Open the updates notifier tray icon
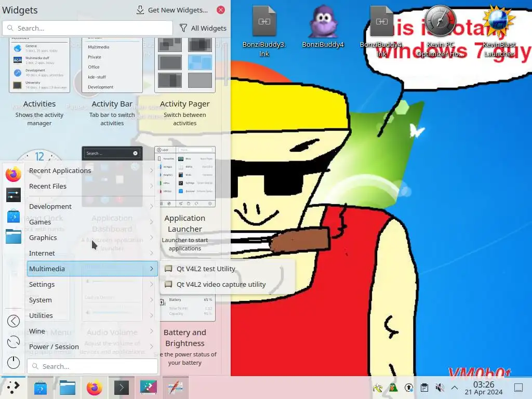Viewport: 532px width, 399px height. click(x=409, y=388)
